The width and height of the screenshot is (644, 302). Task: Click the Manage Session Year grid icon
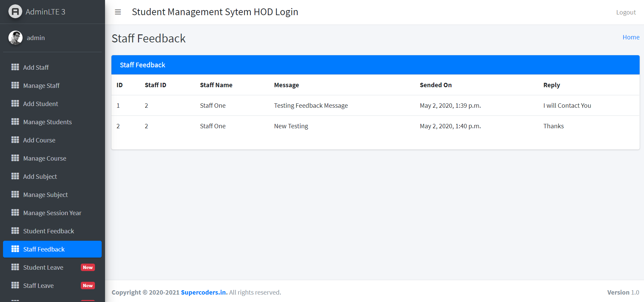(15, 212)
